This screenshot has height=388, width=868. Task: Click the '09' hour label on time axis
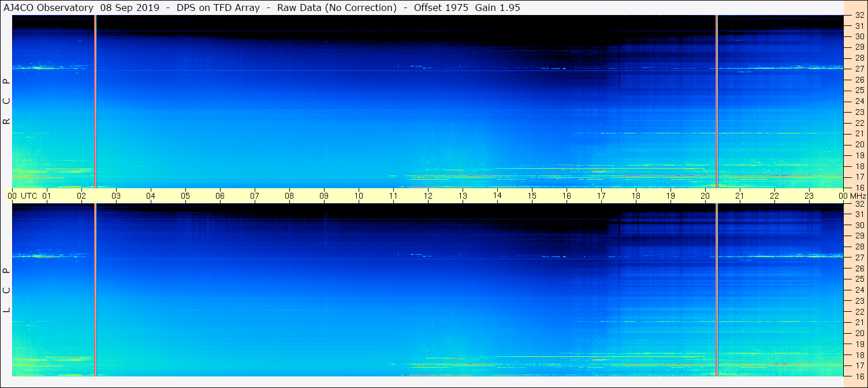click(324, 196)
